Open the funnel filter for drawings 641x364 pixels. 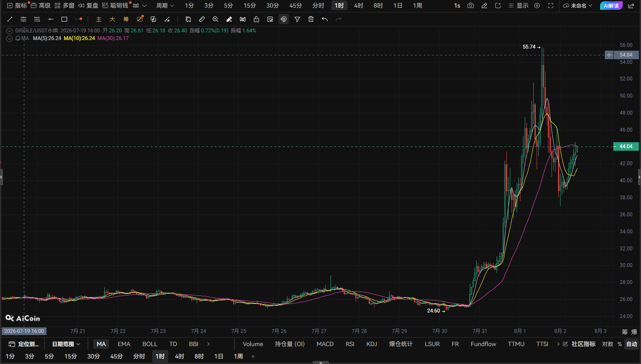click(x=297, y=19)
